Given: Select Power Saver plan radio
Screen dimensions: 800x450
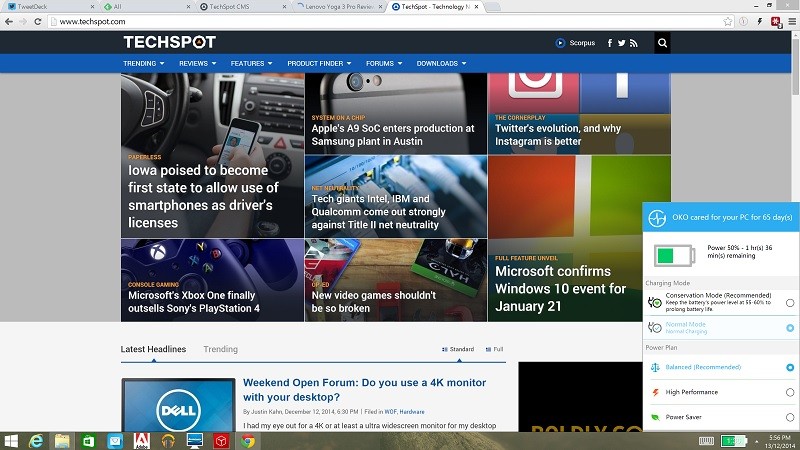Looking at the screenshot, I should click(790, 417).
